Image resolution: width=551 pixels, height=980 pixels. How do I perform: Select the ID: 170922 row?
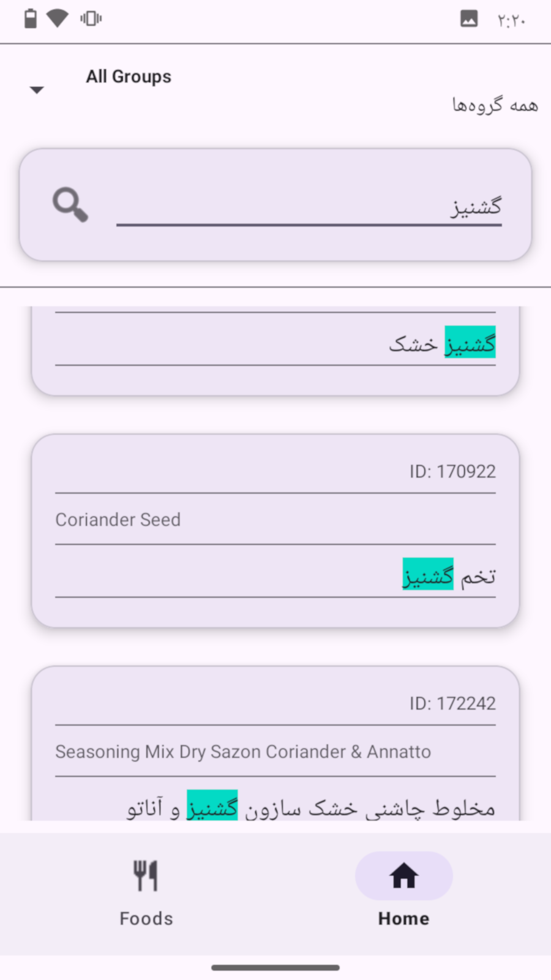452,472
